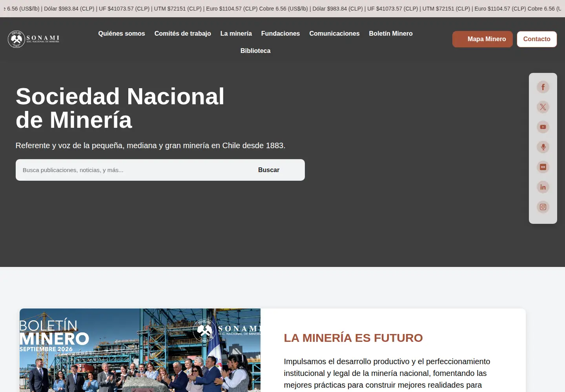
Task: Open the Flickr social icon
Action: coord(543,167)
